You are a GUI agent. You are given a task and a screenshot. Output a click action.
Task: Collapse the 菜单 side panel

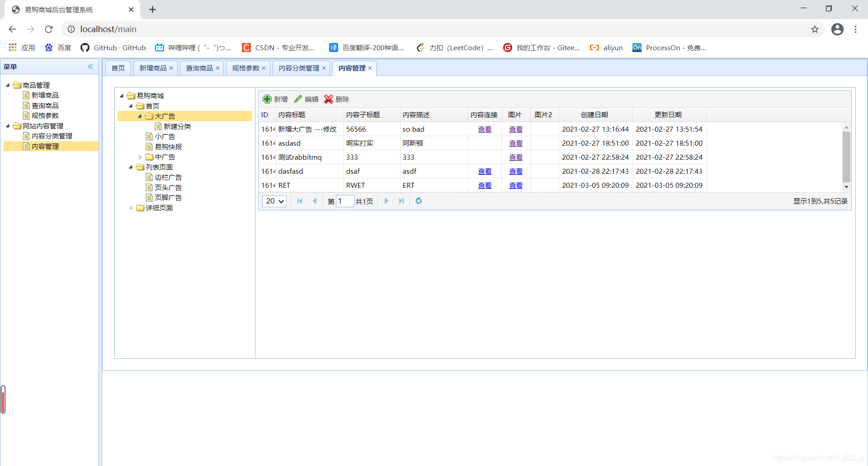click(x=91, y=67)
